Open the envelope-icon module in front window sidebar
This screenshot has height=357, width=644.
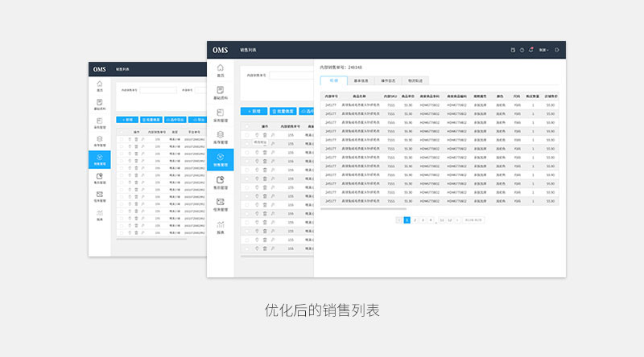(221, 205)
